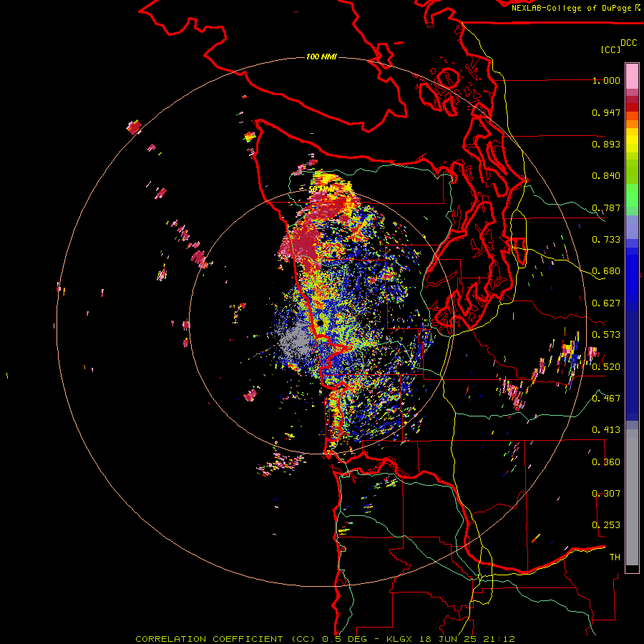Click the 1.000 scale value
Image resolution: width=644 pixels, height=644 pixels.
click(x=606, y=80)
